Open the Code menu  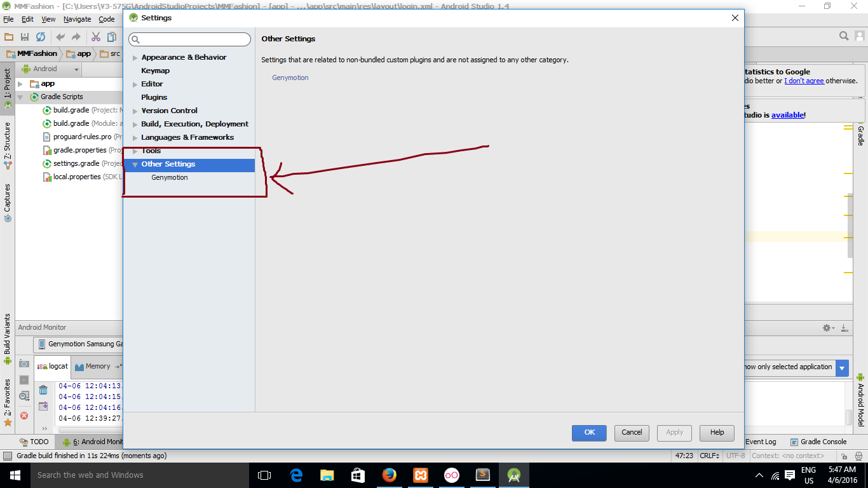[x=106, y=19]
